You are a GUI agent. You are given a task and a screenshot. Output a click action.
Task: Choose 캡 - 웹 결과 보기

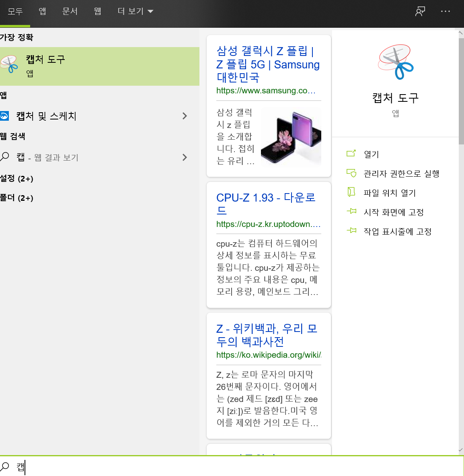99,157
